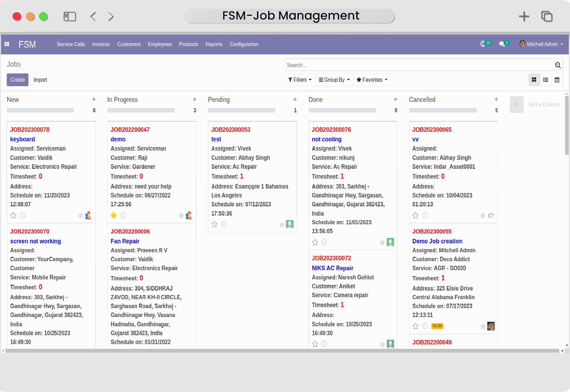Unstar the demo job in In Progress
The image size is (570, 392).
coord(114,215)
